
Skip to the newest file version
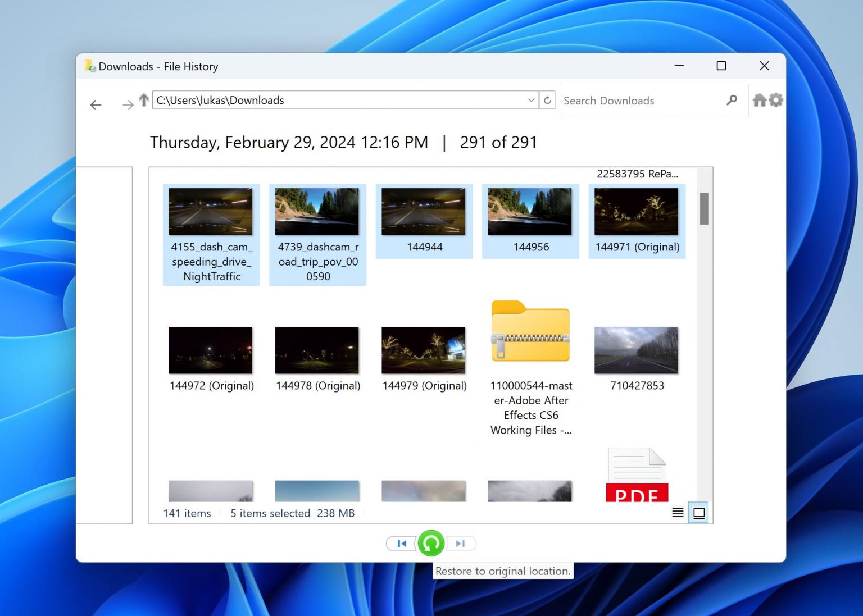460,543
